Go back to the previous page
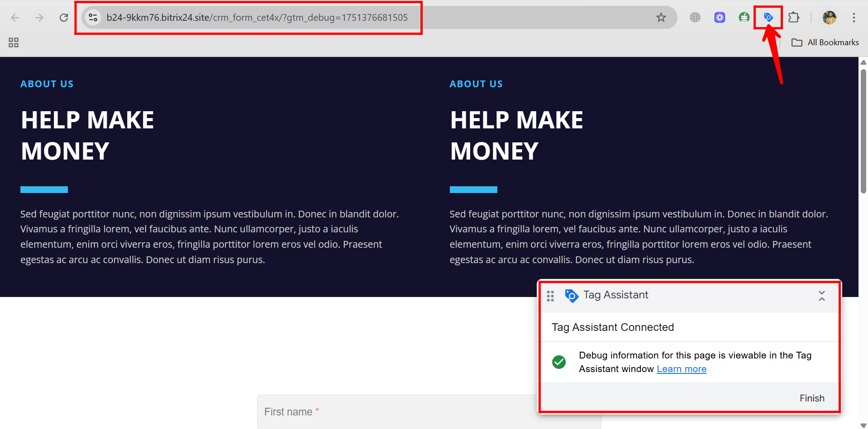This screenshot has height=429, width=868. (15, 18)
